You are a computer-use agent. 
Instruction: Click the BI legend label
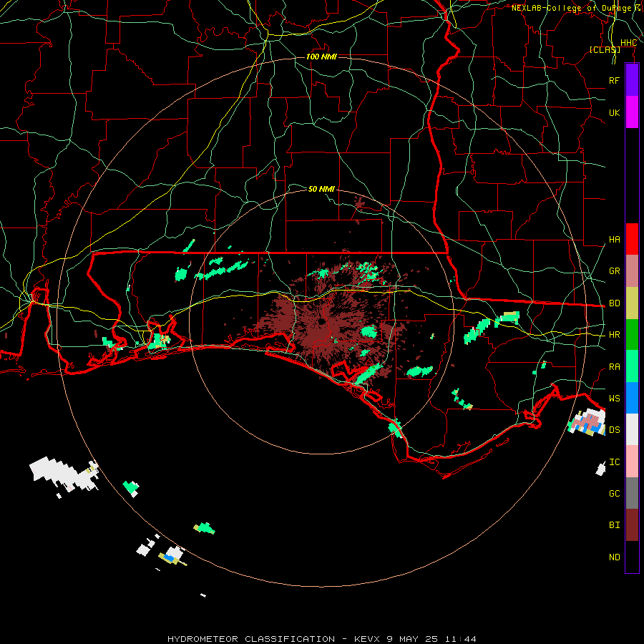point(614,525)
